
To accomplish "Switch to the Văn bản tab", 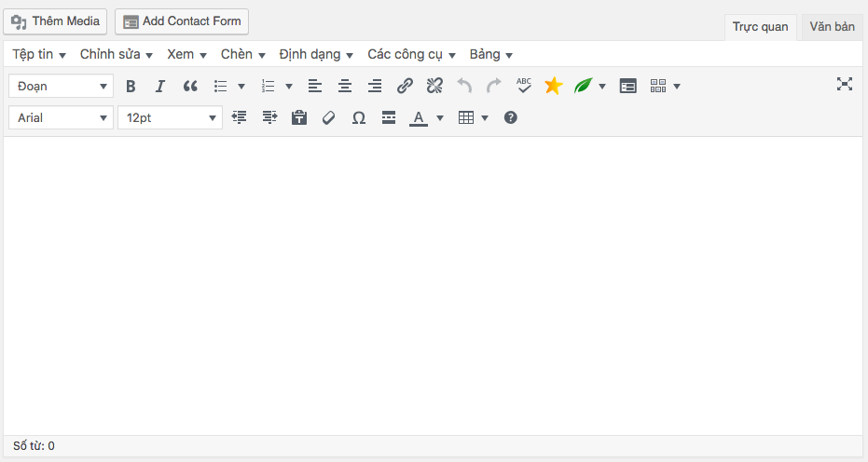I will tap(832, 27).
